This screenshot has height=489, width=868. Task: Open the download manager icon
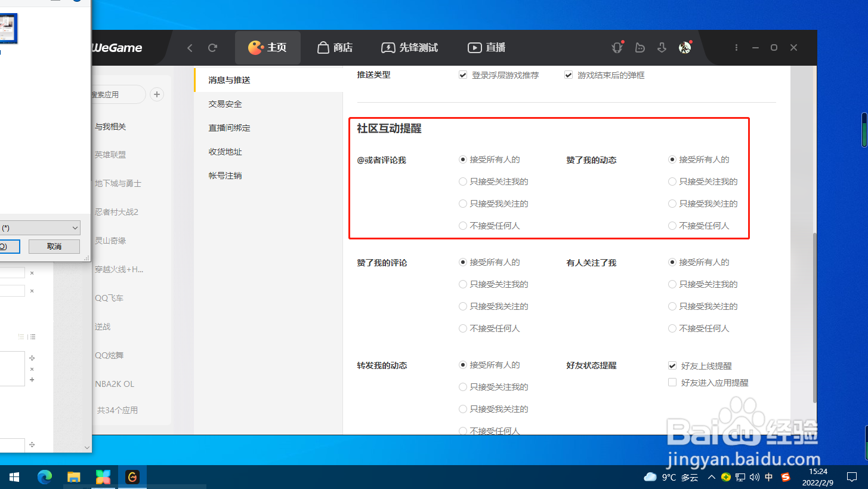point(662,47)
